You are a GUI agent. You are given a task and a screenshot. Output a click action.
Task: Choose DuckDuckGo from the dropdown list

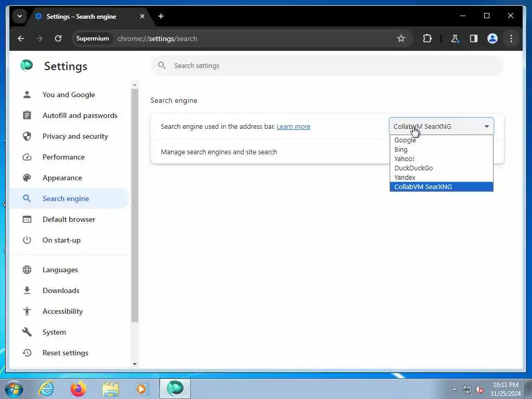coord(442,168)
